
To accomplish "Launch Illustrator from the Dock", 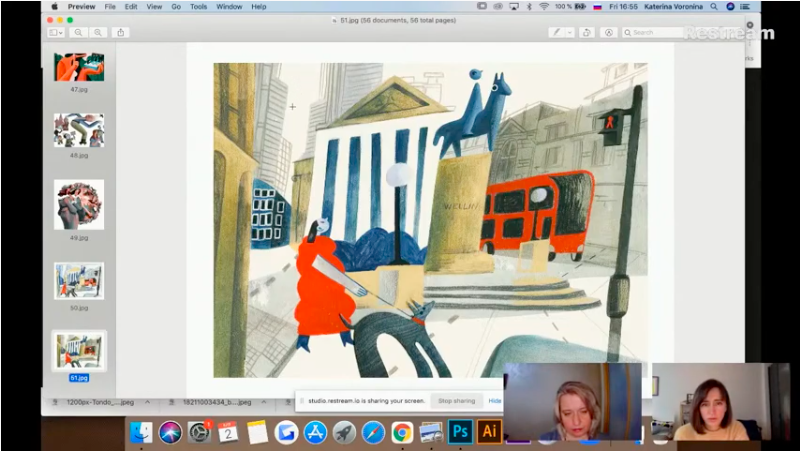I will (489, 431).
